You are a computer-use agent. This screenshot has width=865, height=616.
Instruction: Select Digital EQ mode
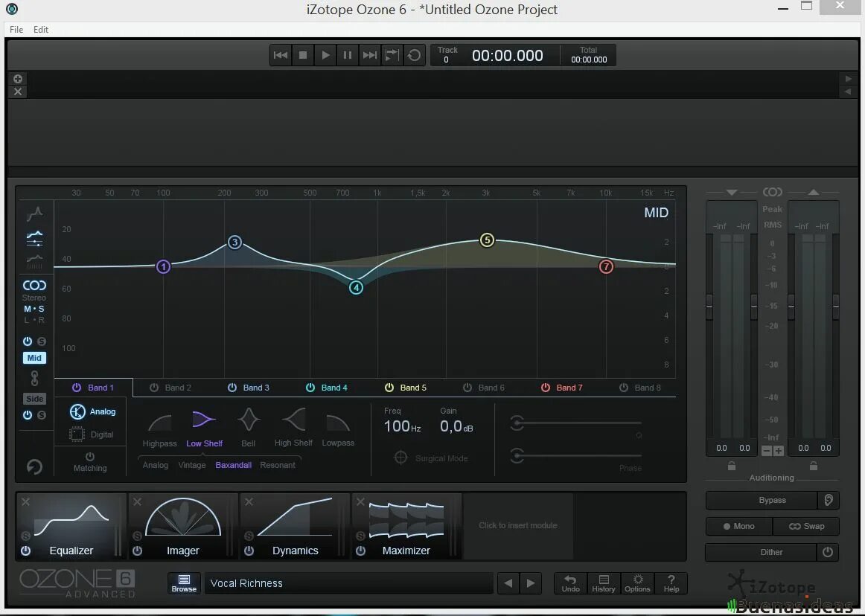tap(92, 434)
